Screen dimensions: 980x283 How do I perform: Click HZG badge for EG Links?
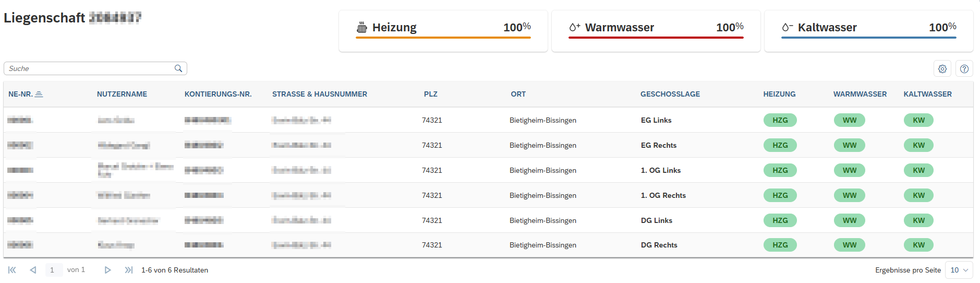[x=780, y=120]
